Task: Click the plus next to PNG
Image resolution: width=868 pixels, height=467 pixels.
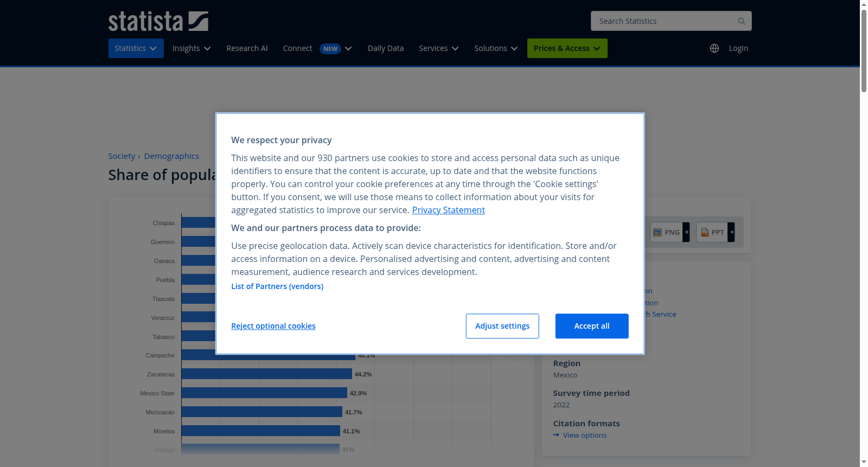Action: [686, 232]
